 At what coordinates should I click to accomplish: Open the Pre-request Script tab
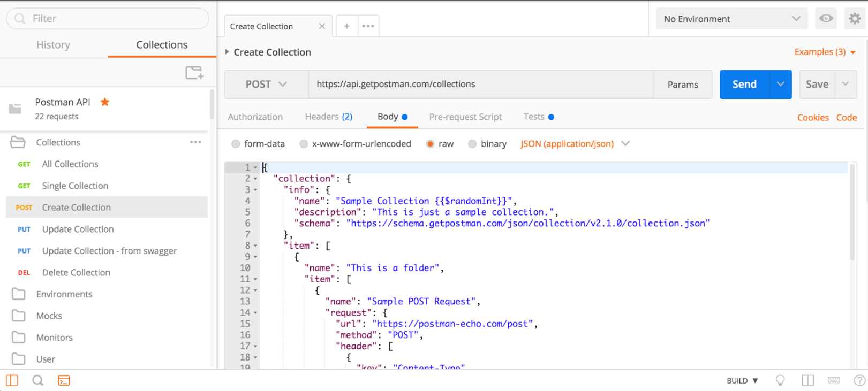coord(465,117)
